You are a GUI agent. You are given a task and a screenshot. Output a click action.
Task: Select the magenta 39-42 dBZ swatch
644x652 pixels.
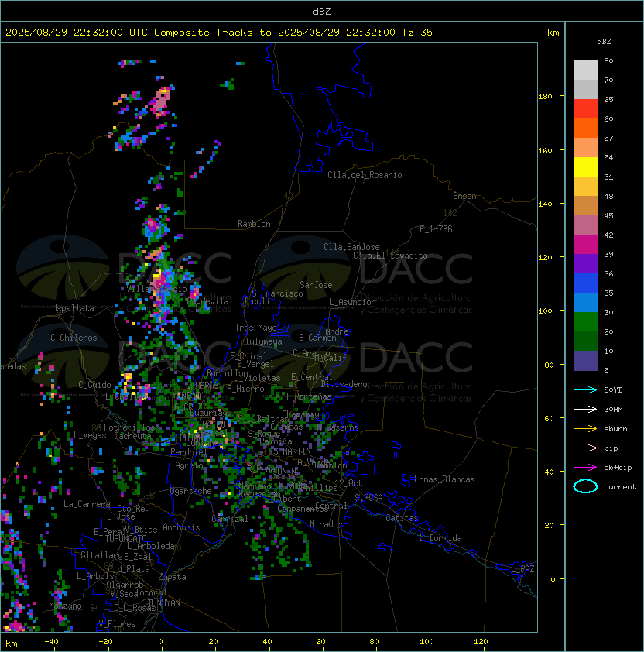coord(585,245)
